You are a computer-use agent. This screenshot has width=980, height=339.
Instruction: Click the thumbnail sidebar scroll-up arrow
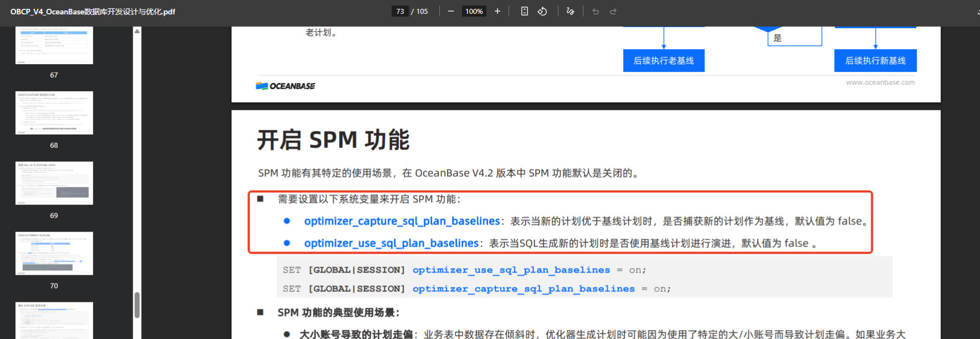(x=137, y=31)
